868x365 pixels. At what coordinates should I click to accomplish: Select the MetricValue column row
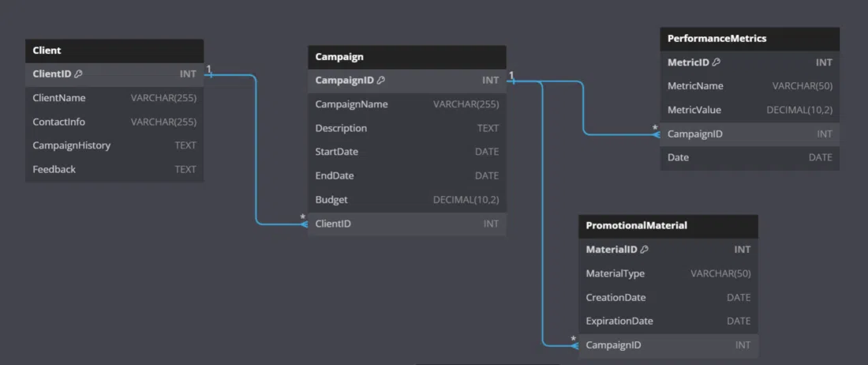(749, 110)
